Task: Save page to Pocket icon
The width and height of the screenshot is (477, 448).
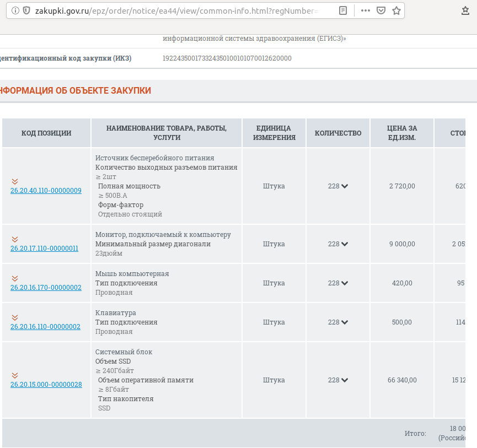Action: 381,10
